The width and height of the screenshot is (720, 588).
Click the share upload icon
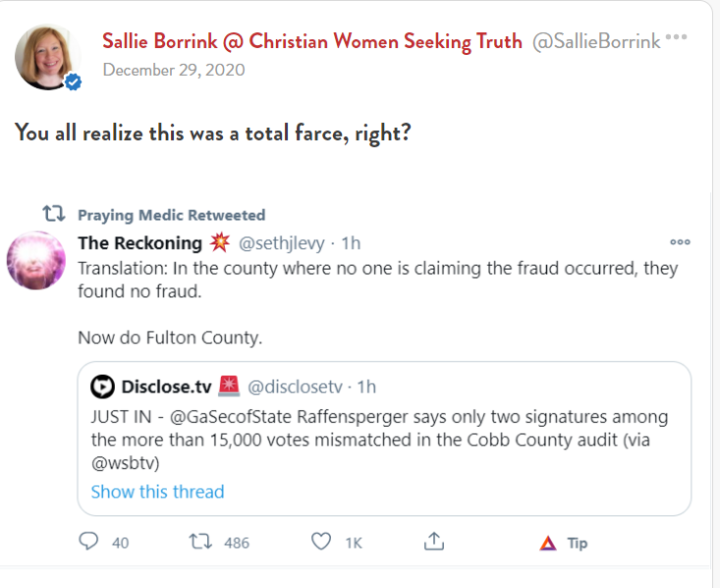pyautogui.click(x=433, y=542)
